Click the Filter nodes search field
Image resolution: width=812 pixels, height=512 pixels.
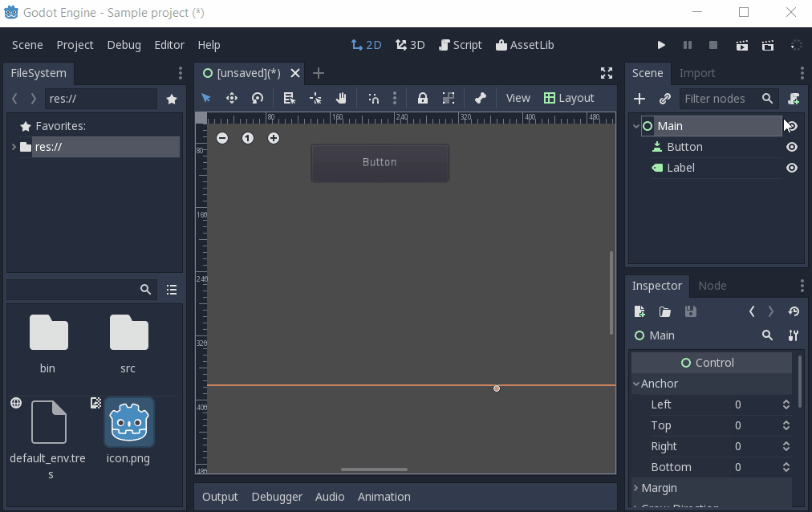[722, 99]
